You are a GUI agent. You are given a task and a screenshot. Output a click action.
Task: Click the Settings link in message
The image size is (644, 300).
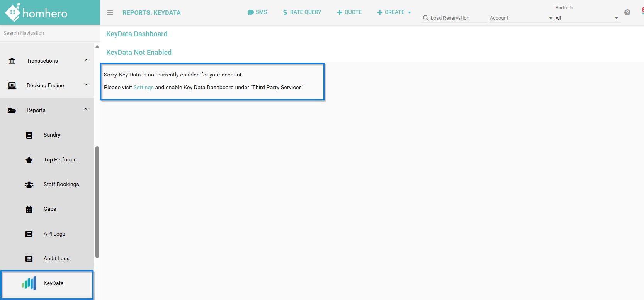click(143, 88)
